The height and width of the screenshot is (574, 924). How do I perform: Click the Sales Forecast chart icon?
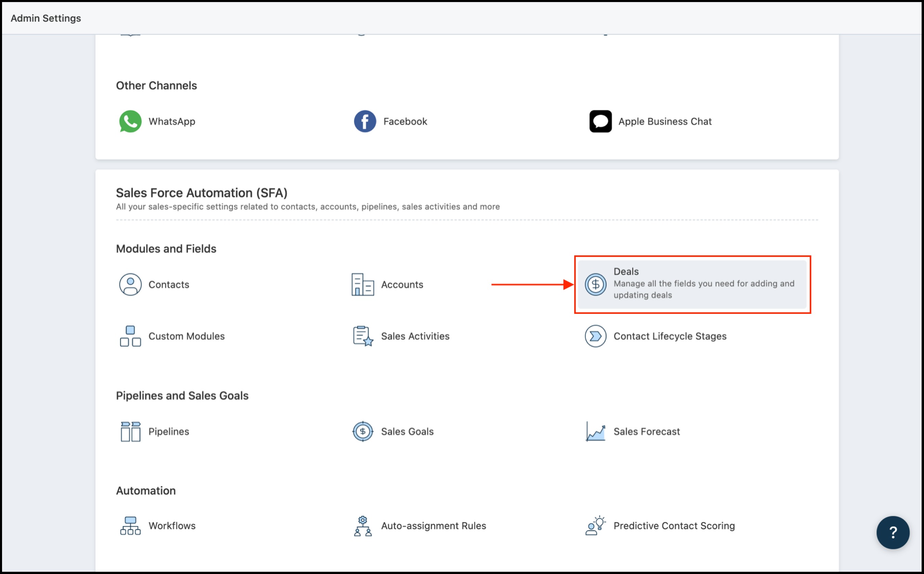[595, 432]
